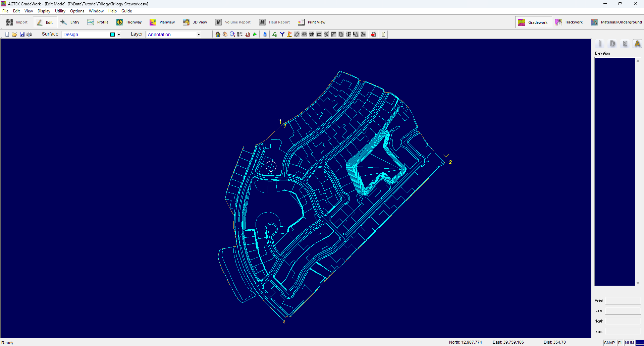Select the Pan hand tool
The image size is (644, 346).
pyautogui.click(x=225, y=34)
